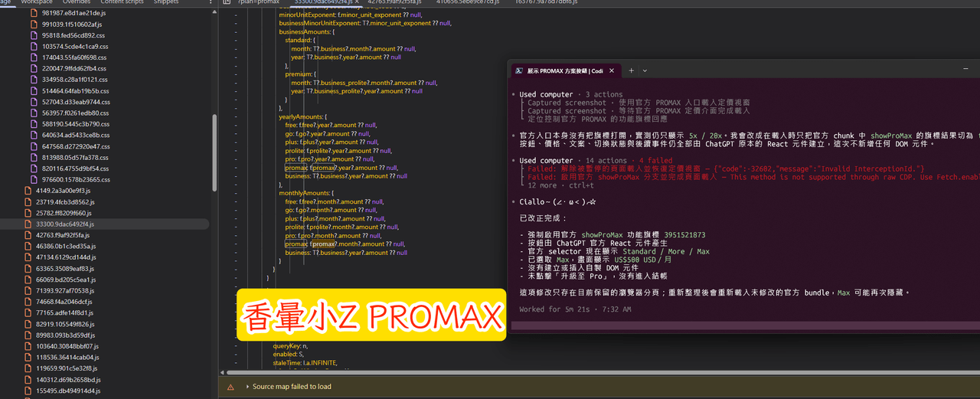Click the code line 'monthlyAmounts: {'
980x399 pixels.
[305, 193]
